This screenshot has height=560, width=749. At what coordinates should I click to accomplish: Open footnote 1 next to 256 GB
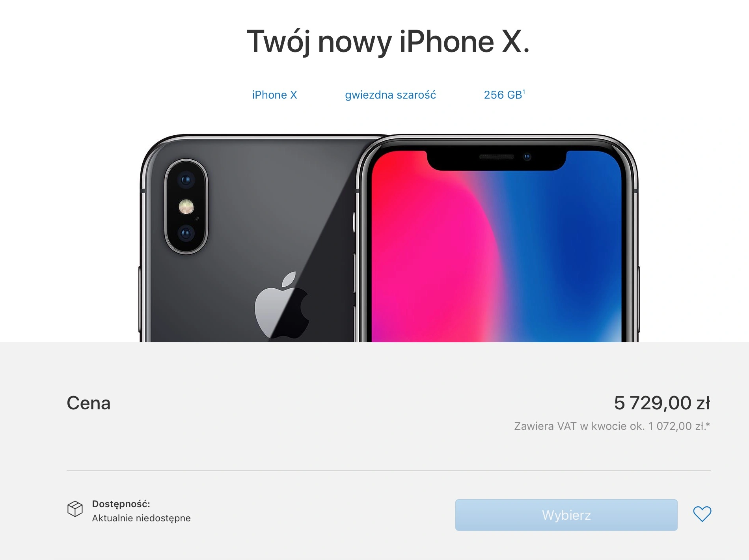[524, 92]
